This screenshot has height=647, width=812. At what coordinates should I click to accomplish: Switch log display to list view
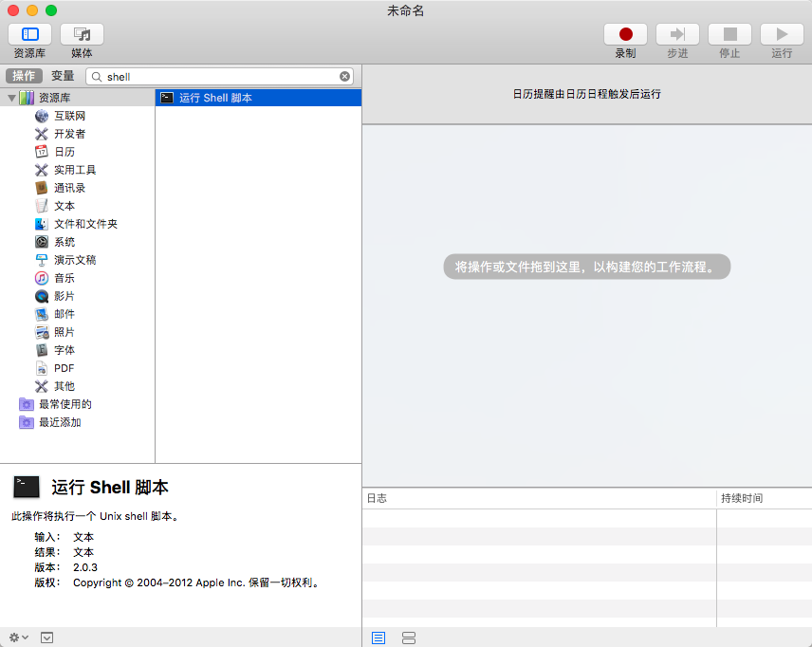tap(378, 638)
